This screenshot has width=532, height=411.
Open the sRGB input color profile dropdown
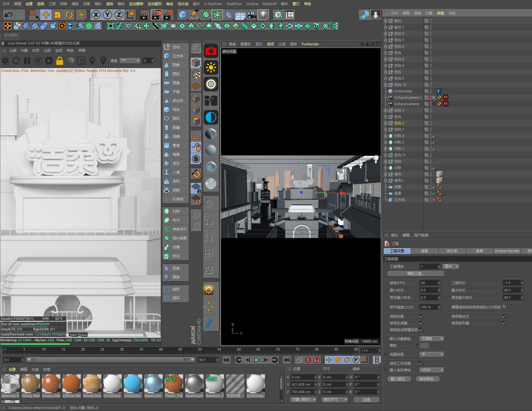pyautogui.click(x=432, y=370)
